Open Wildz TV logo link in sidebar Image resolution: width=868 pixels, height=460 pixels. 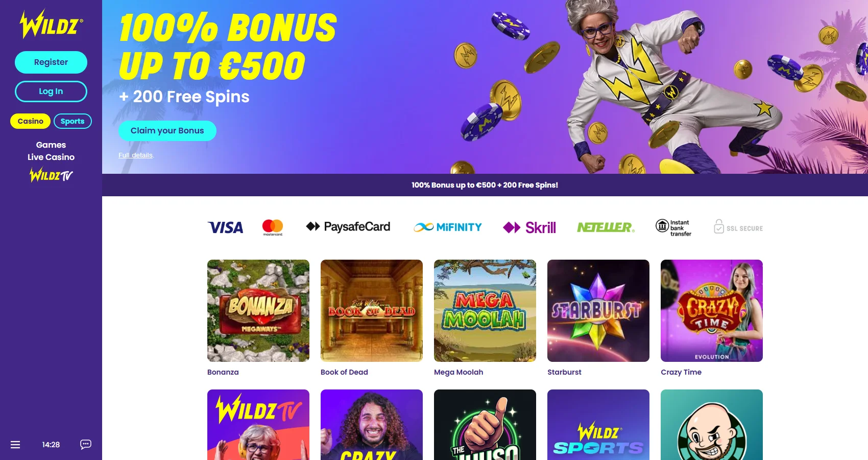51,175
